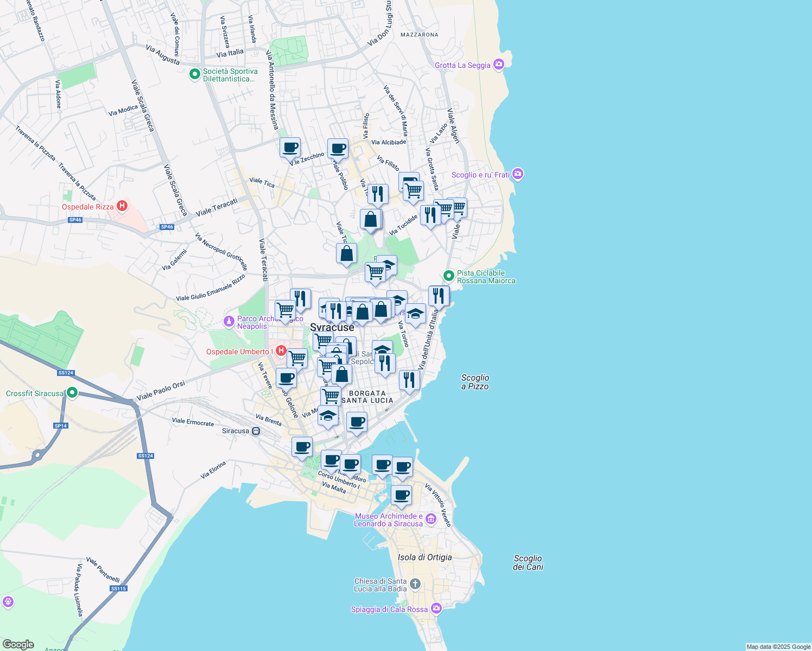Open the cafe marker below Borgata Santa Lucia

point(357,422)
